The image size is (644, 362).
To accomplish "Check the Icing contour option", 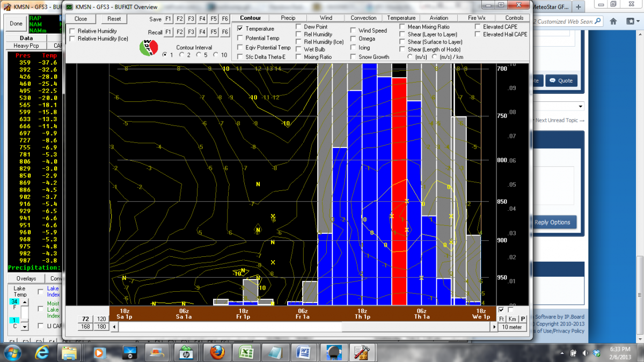I will pos(354,48).
